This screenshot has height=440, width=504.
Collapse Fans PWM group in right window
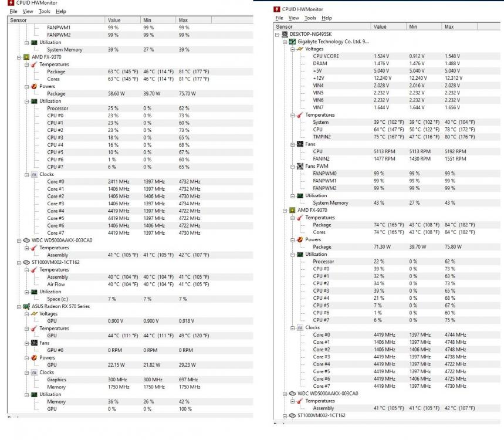pos(293,167)
